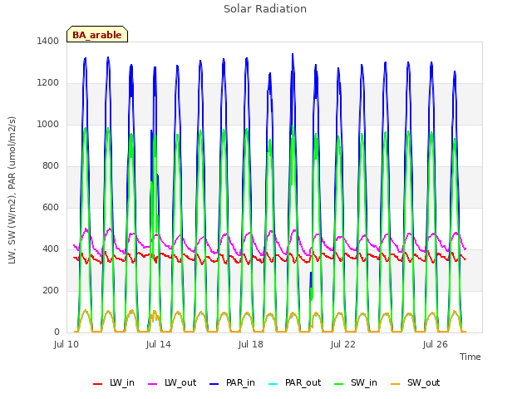Click the blue PAR_in legend swatch
This screenshot has width=532, height=399.
(x=214, y=384)
